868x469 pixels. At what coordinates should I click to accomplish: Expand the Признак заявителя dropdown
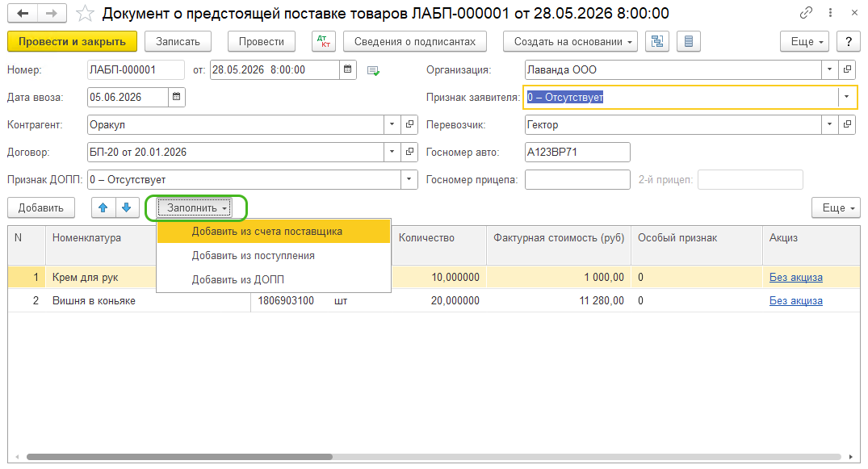point(846,97)
